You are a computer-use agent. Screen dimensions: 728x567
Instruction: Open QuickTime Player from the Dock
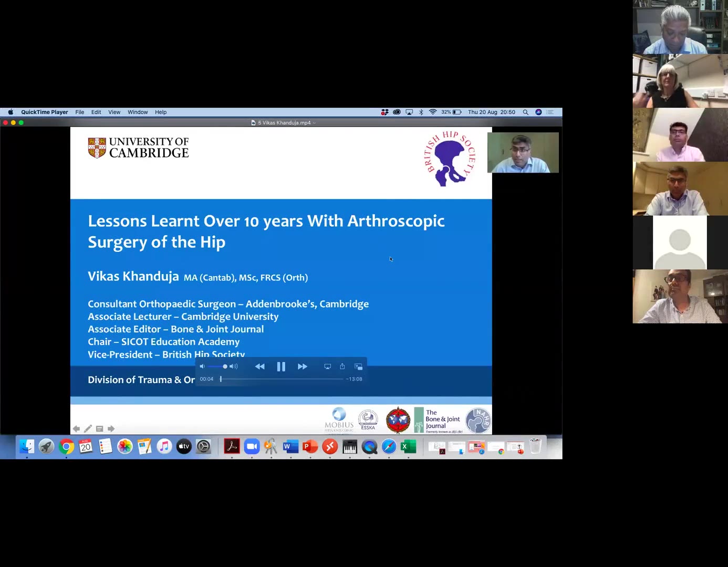[x=369, y=446]
